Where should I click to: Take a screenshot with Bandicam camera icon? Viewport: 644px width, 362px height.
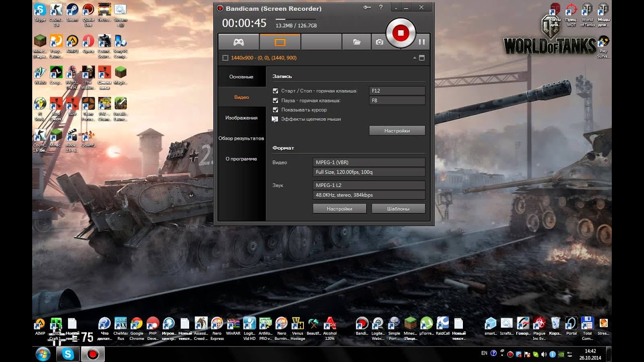[379, 42]
